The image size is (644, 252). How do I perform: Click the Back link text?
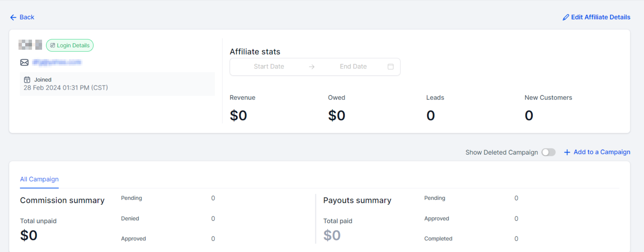pyautogui.click(x=27, y=17)
